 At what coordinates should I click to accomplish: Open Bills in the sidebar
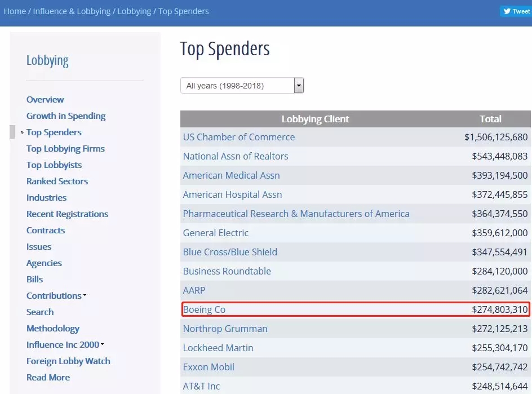34,280
